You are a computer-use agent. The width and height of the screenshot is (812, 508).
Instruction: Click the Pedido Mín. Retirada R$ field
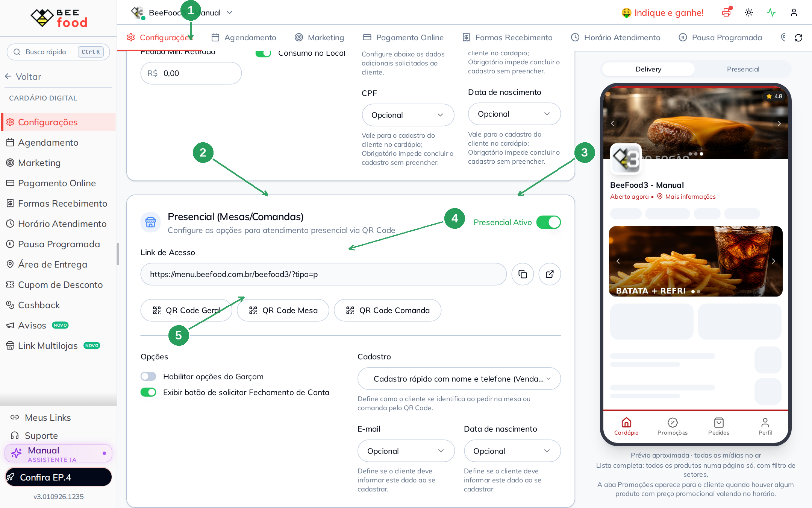pyautogui.click(x=191, y=73)
